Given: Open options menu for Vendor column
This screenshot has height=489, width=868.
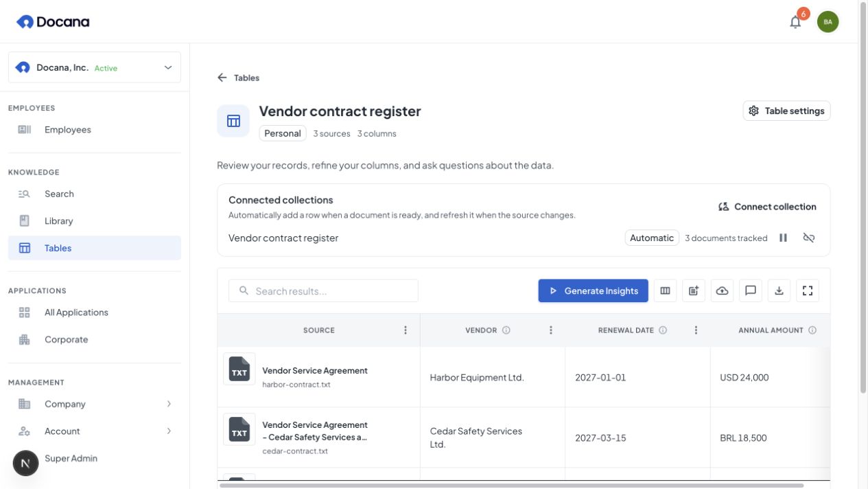Looking at the screenshot, I should point(551,330).
